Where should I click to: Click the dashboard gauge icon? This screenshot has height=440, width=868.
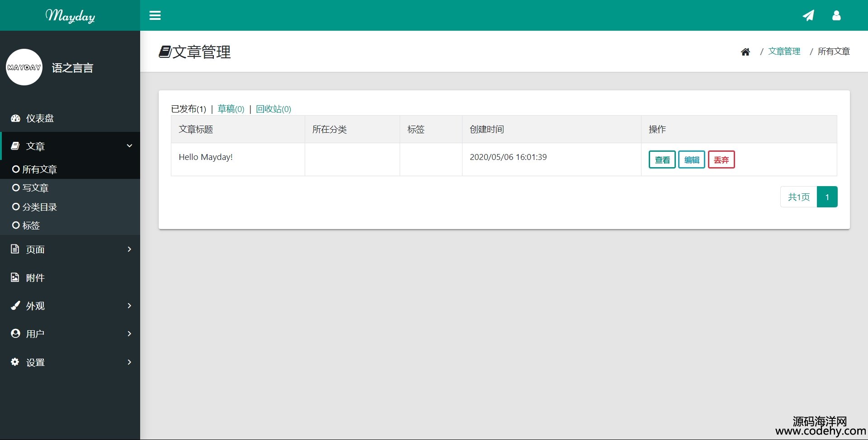(x=15, y=118)
